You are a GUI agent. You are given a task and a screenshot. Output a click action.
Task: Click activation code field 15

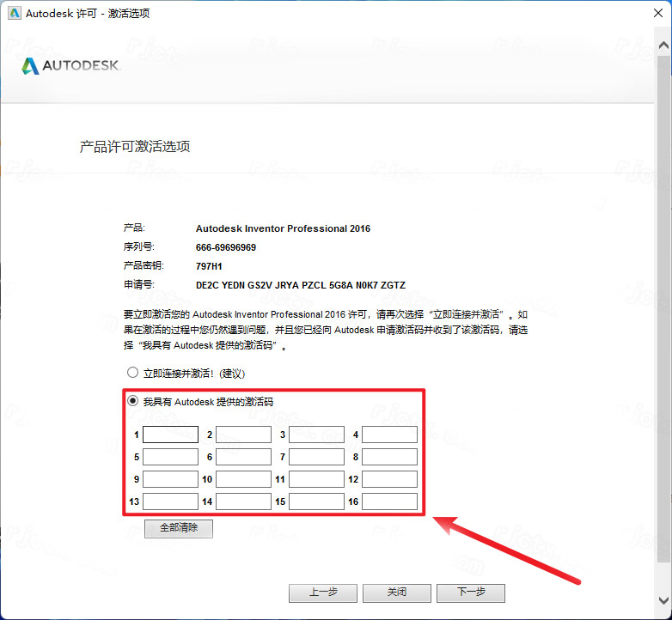point(317,501)
